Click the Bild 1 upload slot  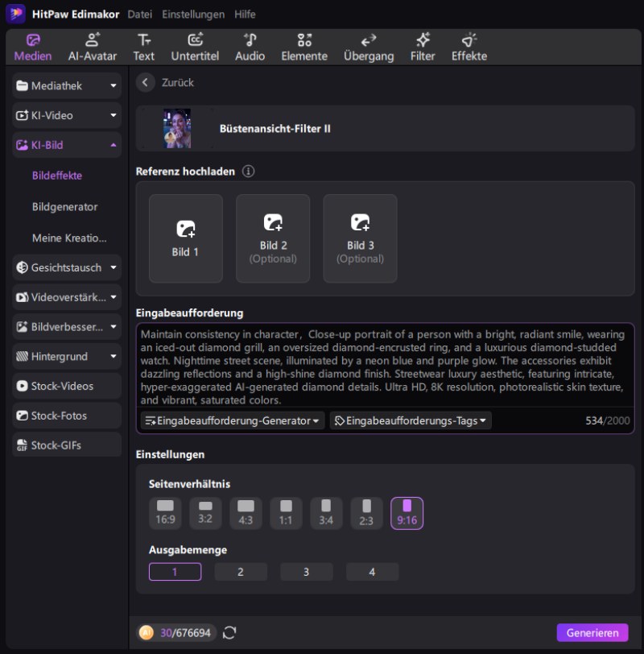186,238
